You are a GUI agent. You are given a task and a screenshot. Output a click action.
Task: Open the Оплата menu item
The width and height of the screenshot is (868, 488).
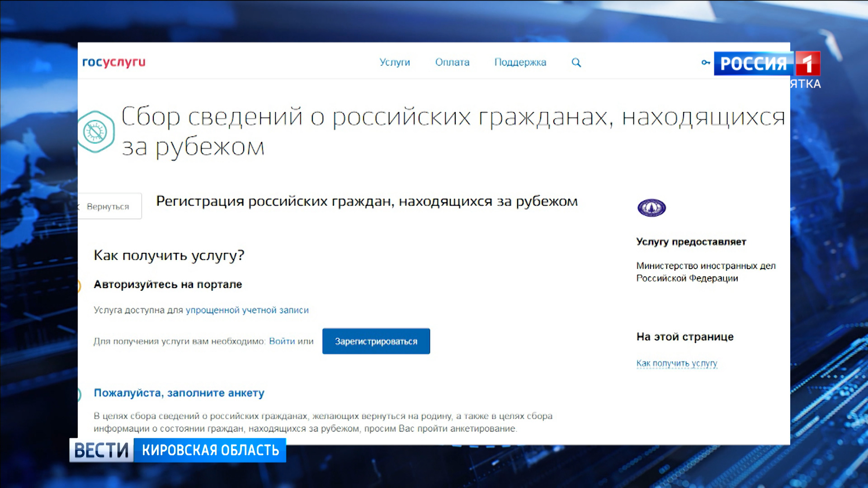coord(452,62)
